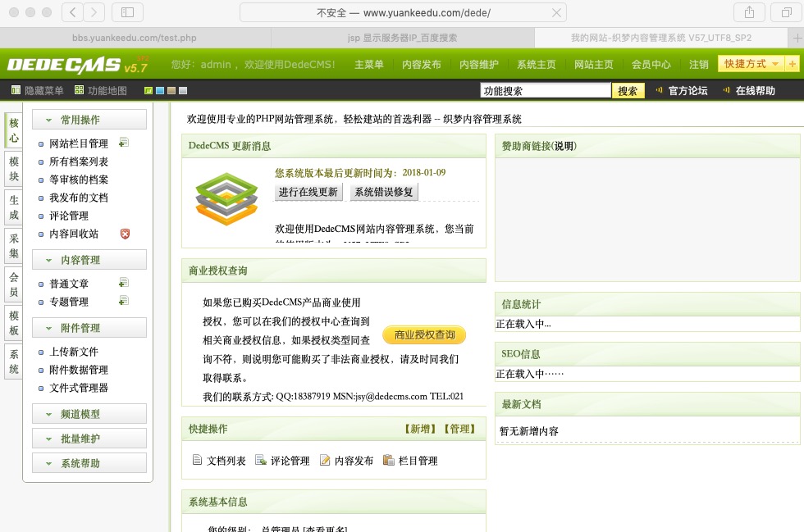
Task: Focus the 功能搜索 search field
Action: pos(546,91)
